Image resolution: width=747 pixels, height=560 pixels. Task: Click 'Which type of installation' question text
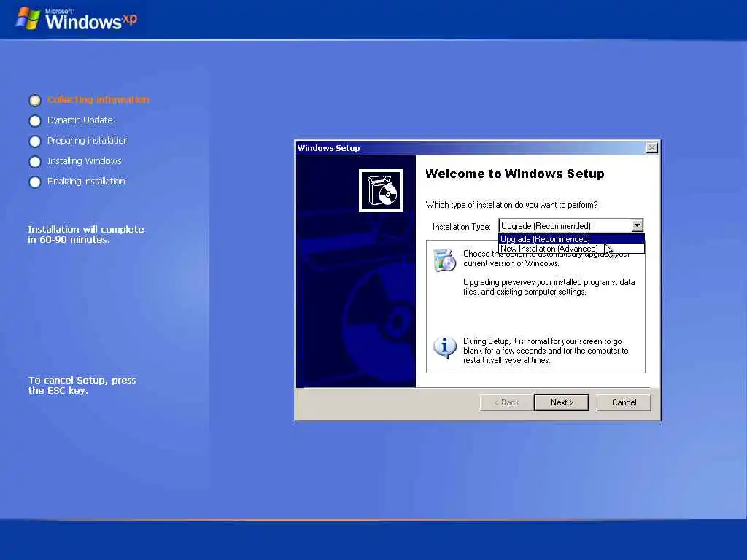(511, 205)
